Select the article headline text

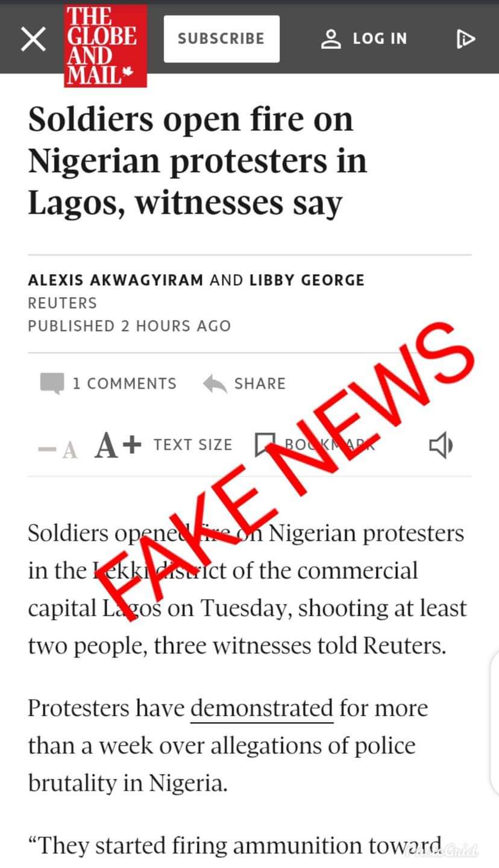click(197, 162)
